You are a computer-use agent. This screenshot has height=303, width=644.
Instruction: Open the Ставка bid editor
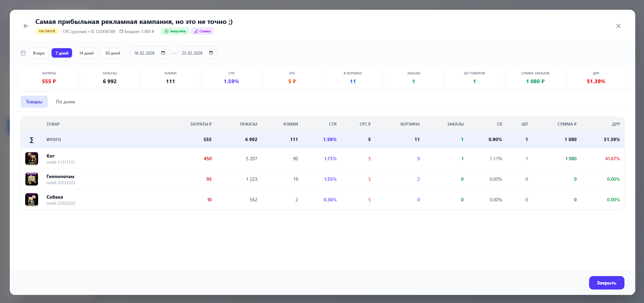202,31
